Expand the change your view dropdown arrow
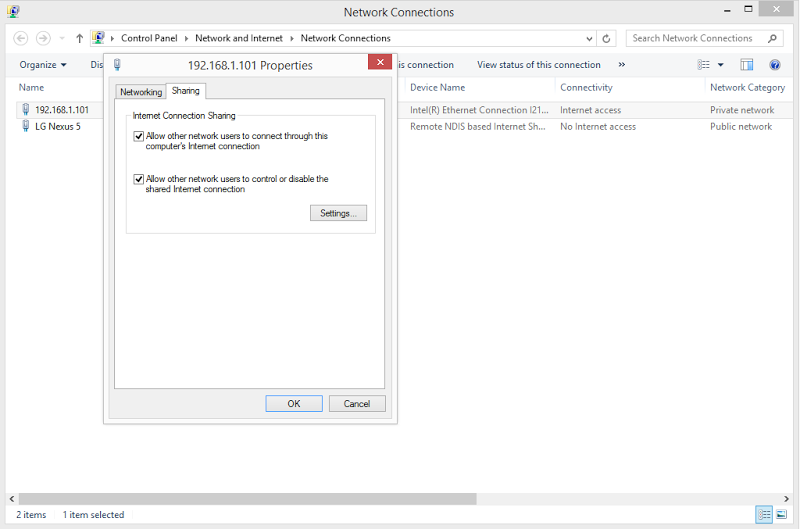 coord(720,65)
